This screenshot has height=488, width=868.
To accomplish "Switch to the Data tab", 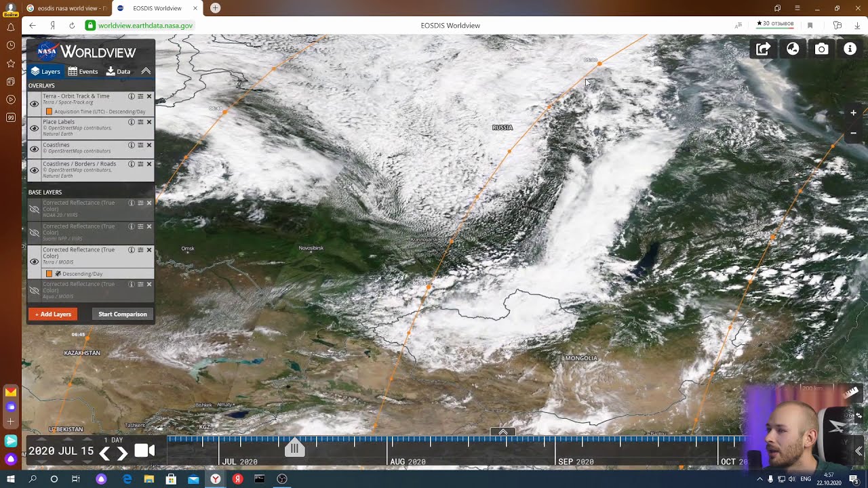I will click(x=118, y=71).
